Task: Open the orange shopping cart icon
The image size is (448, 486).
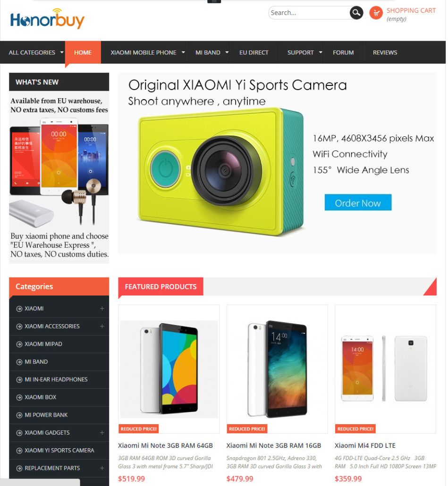Action: (376, 13)
